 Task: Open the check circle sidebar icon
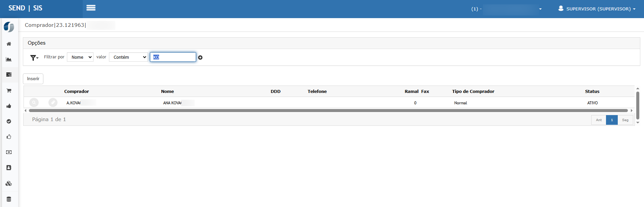point(9,121)
